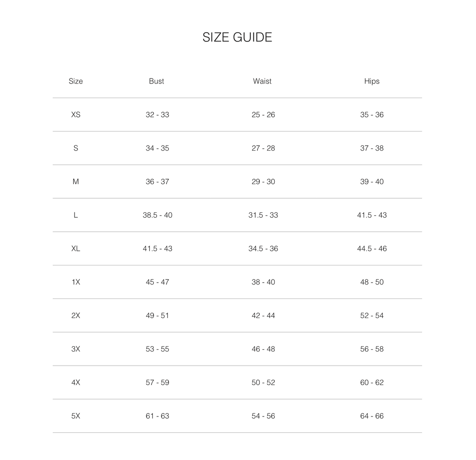Image resolution: width=476 pixels, height=460 pixels.
Task: Click the SIZE GUIDE title
Action: (237, 37)
